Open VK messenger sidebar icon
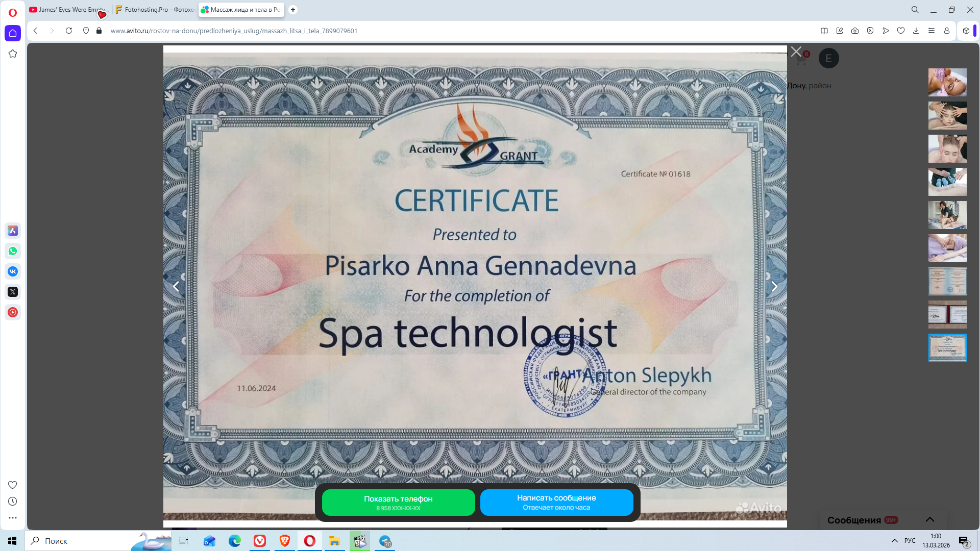Screen dimensions: 980x551 click(x=13, y=271)
